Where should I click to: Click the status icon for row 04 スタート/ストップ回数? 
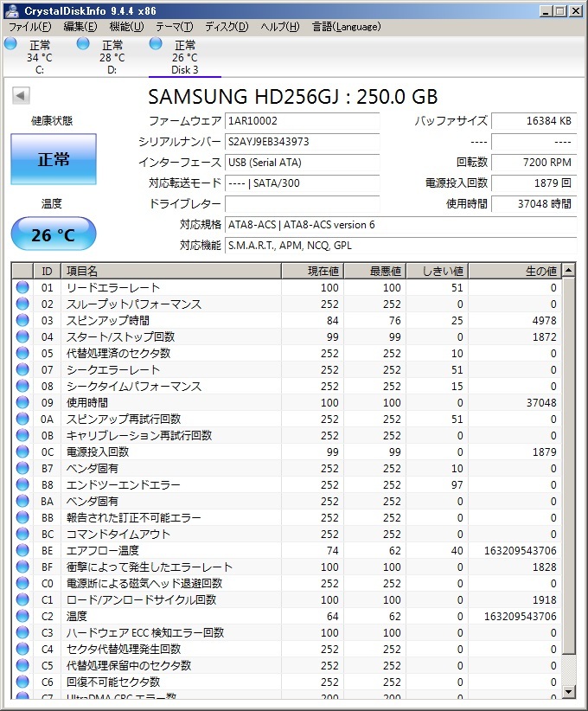pyautogui.click(x=22, y=336)
